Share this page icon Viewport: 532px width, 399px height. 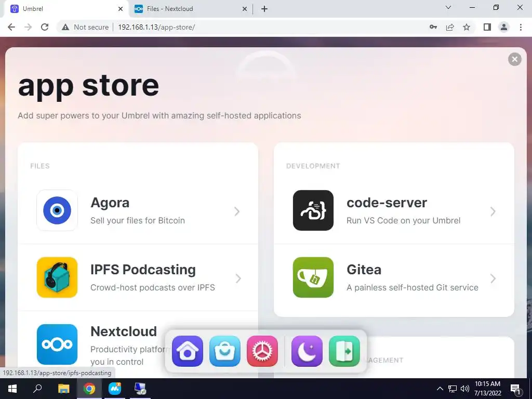pos(450,27)
